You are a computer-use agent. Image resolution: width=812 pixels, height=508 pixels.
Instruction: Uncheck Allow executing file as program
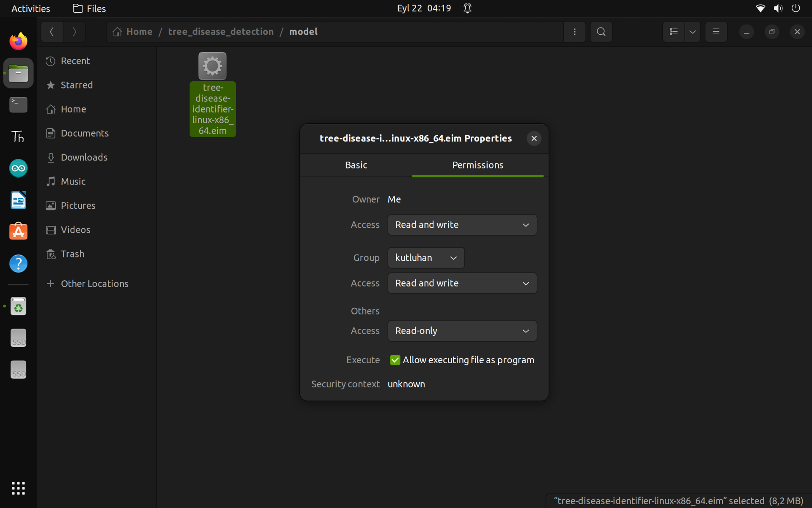point(395,360)
